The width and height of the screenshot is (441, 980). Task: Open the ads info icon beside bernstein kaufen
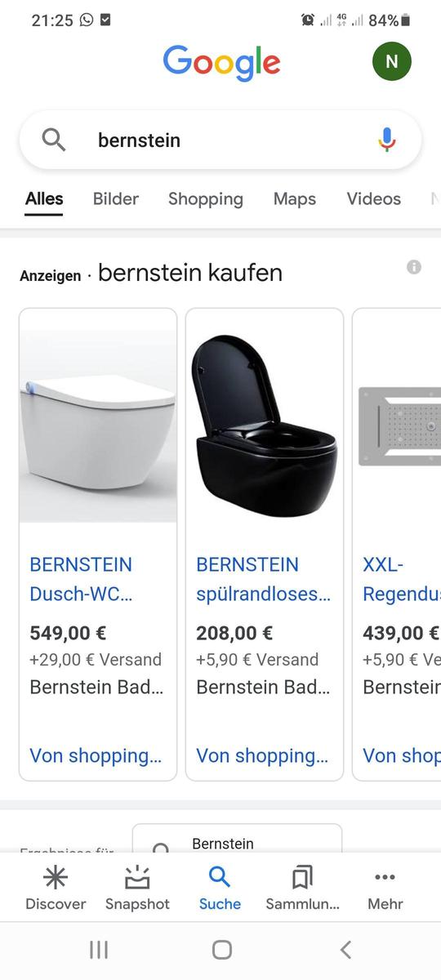414,267
